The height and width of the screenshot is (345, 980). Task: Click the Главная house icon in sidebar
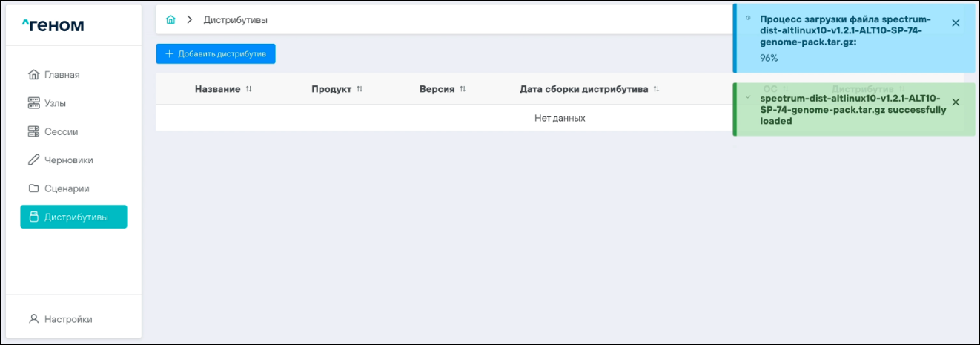(x=33, y=75)
